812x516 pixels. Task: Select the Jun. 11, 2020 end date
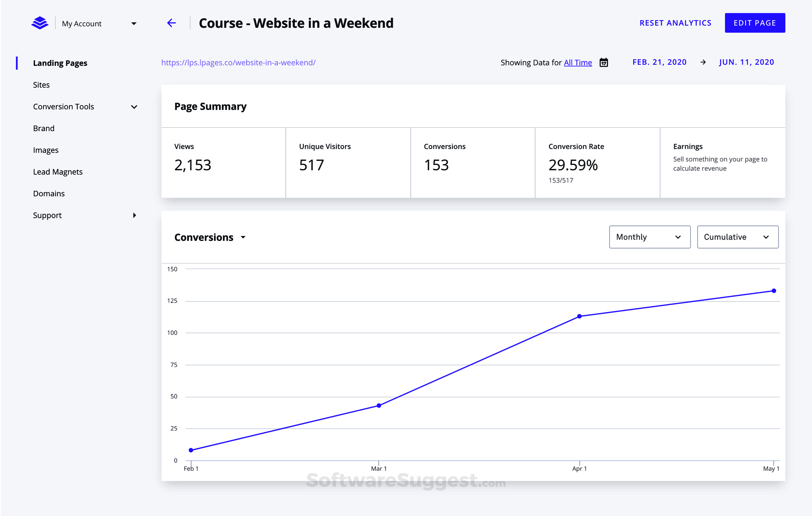tap(746, 62)
